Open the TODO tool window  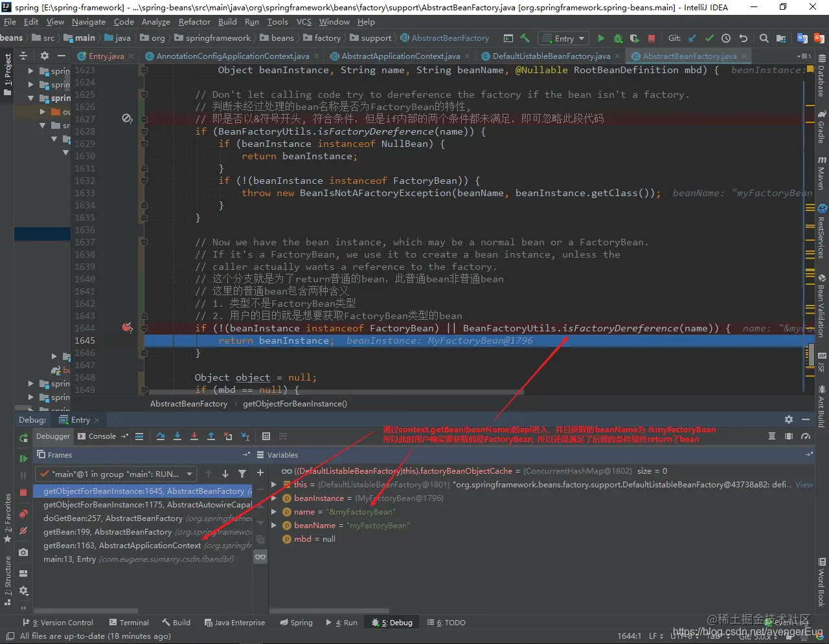tap(446, 623)
